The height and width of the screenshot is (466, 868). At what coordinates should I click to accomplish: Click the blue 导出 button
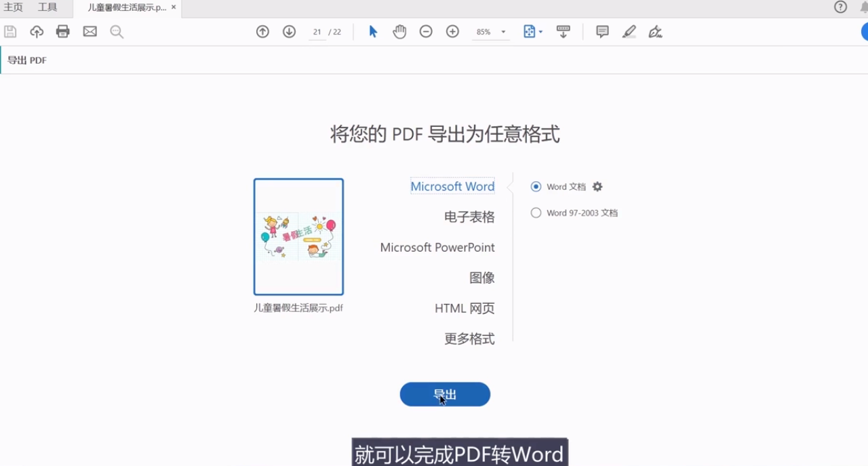tap(445, 395)
